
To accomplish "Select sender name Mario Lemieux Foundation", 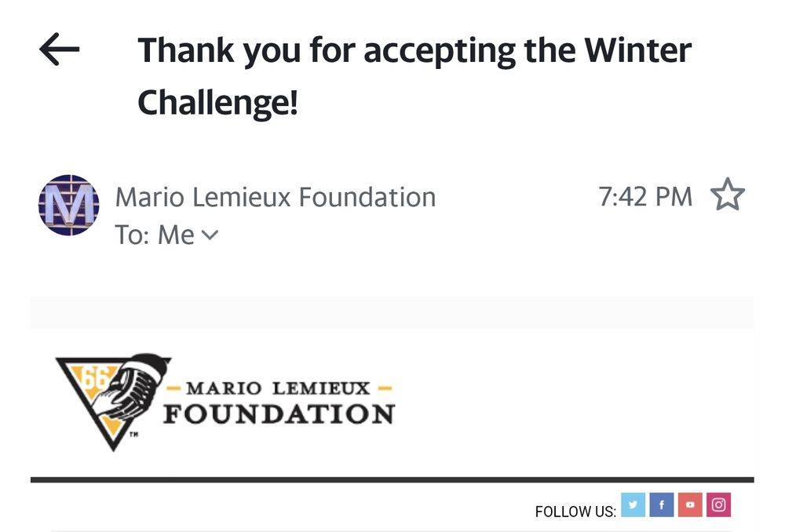I will coord(275,196).
